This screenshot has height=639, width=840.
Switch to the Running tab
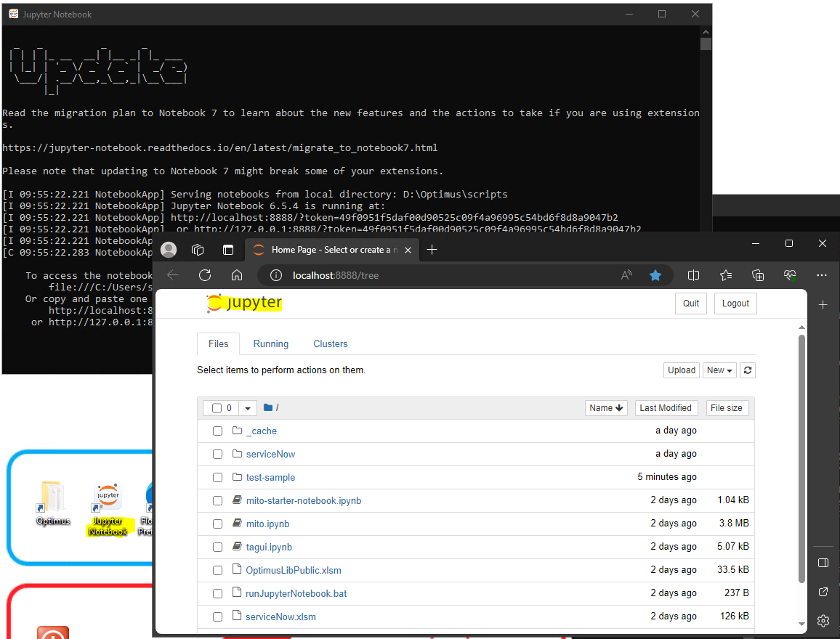click(x=270, y=343)
